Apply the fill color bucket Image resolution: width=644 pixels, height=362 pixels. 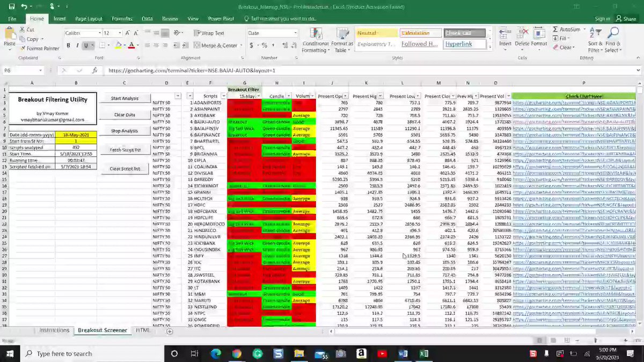(x=119, y=46)
